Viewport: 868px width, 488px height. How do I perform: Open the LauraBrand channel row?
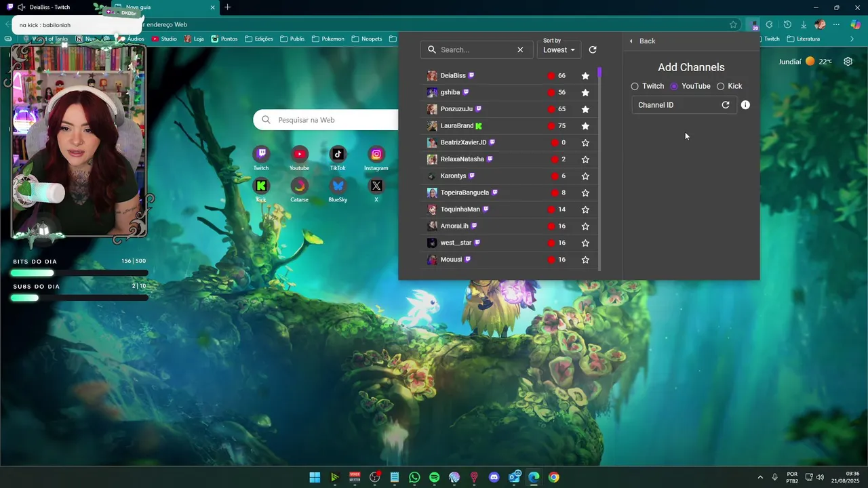[x=509, y=126]
